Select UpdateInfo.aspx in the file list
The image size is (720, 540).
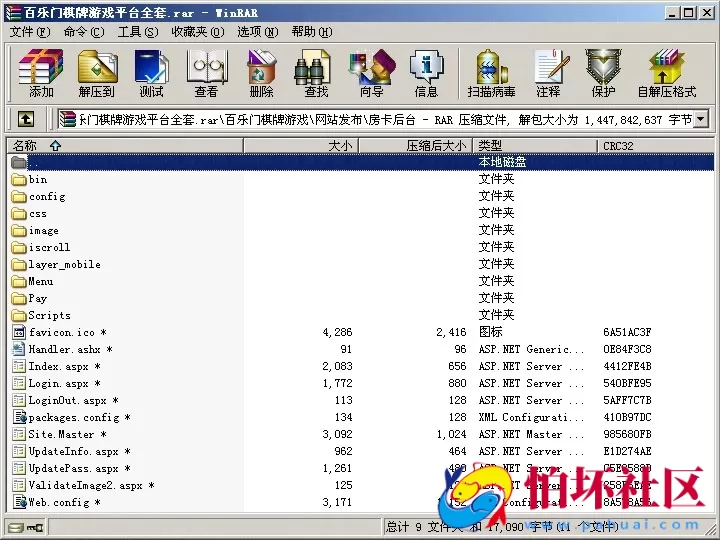pyautogui.click(x=71, y=451)
